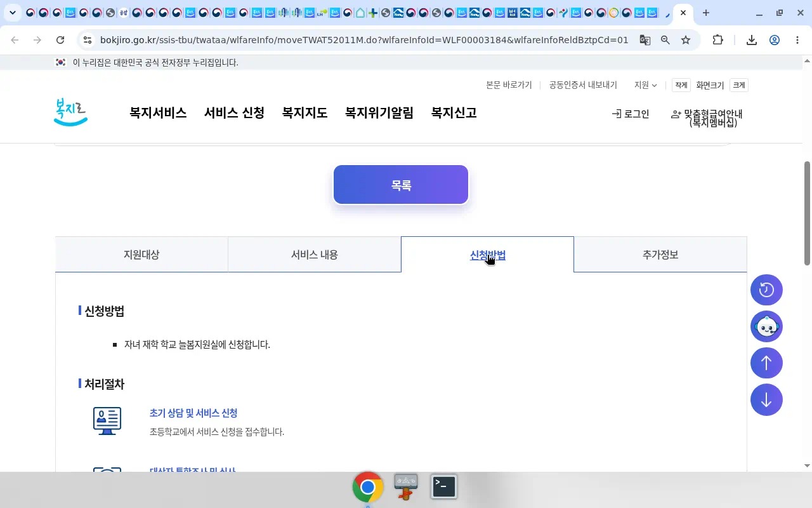Screen dimensions: 812x508
Task: Switch to the 지원대상 tab
Action: pyautogui.click(x=141, y=255)
